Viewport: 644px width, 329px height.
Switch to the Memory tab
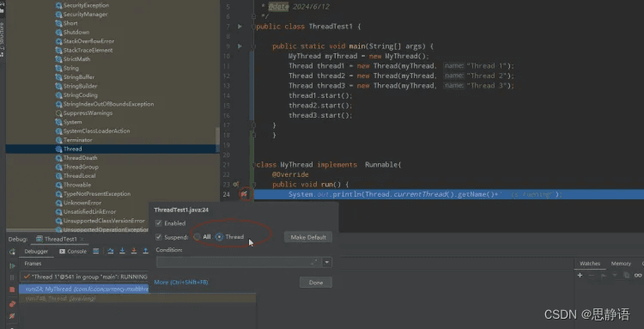tap(621, 264)
